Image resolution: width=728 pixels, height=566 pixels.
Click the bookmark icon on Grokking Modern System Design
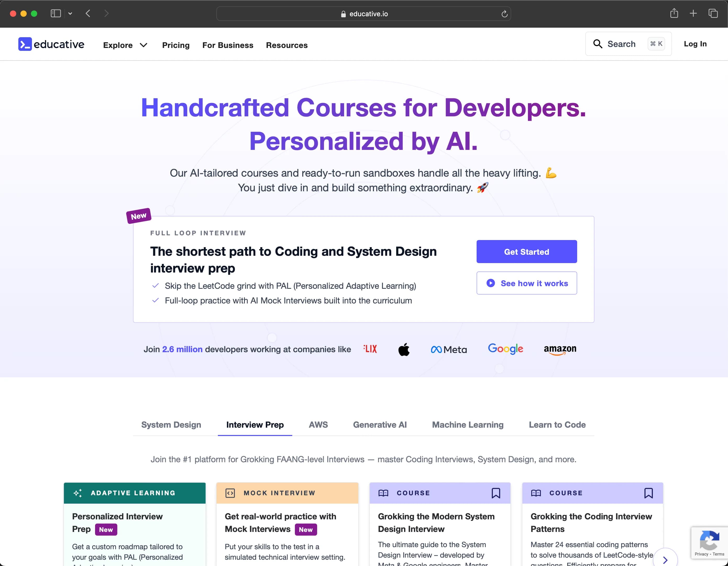(x=496, y=492)
